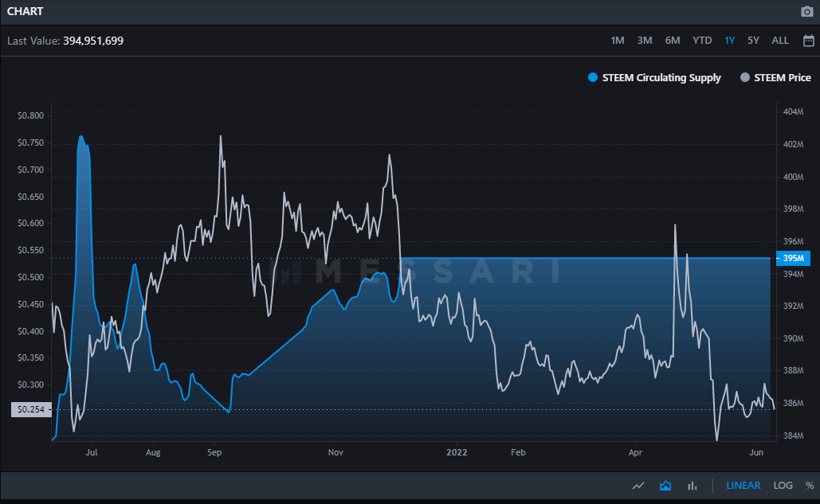Click the Nov label on time axis
The height and width of the screenshot is (504, 820).
pyautogui.click(x=335, y=452)
